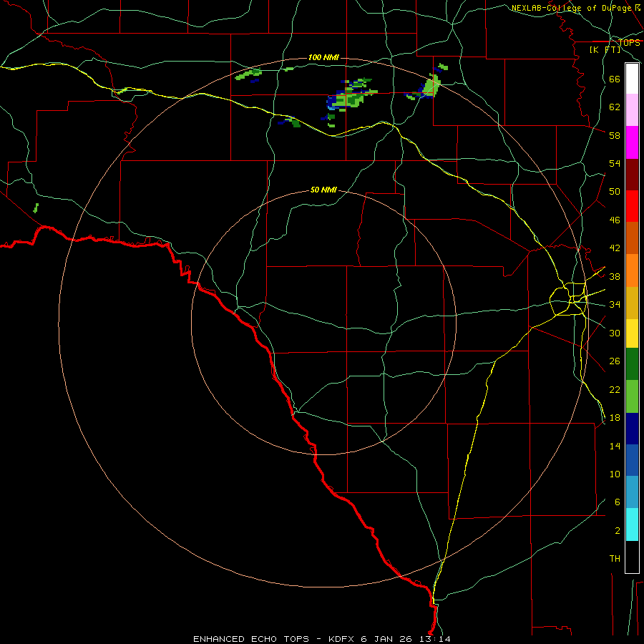
Task: Click the '14' scale label
Action: pyautogui.click(x=615, y=446)
